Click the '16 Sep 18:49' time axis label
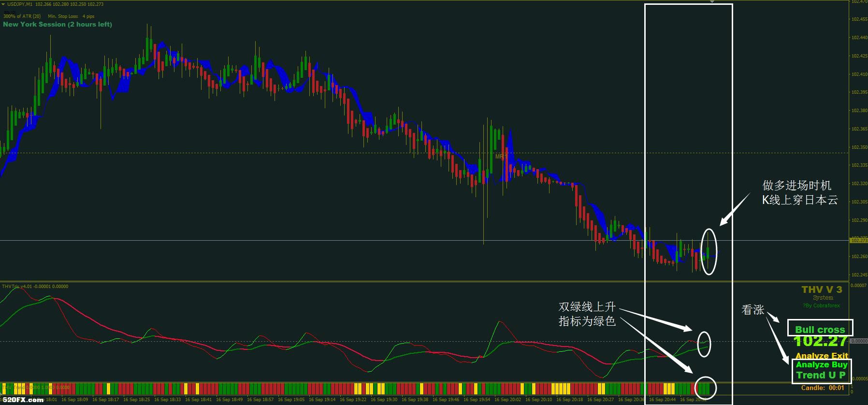This screenshot has height=405, width=868. tap(229, 400)
